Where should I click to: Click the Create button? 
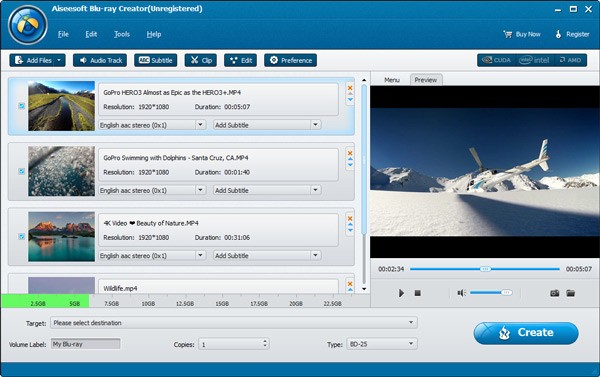(526, 333)
